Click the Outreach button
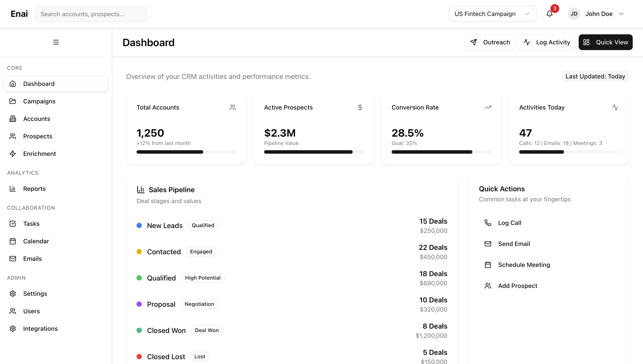The width and height of the screenshot is (643, 364). pos(490,42)
